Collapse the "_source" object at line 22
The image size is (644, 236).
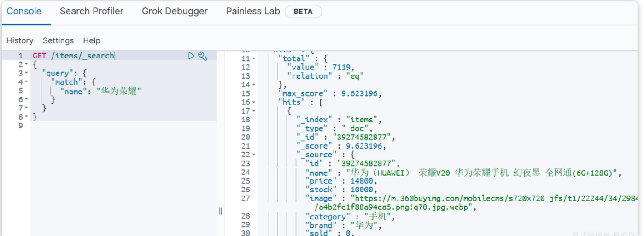pos(254,155)
